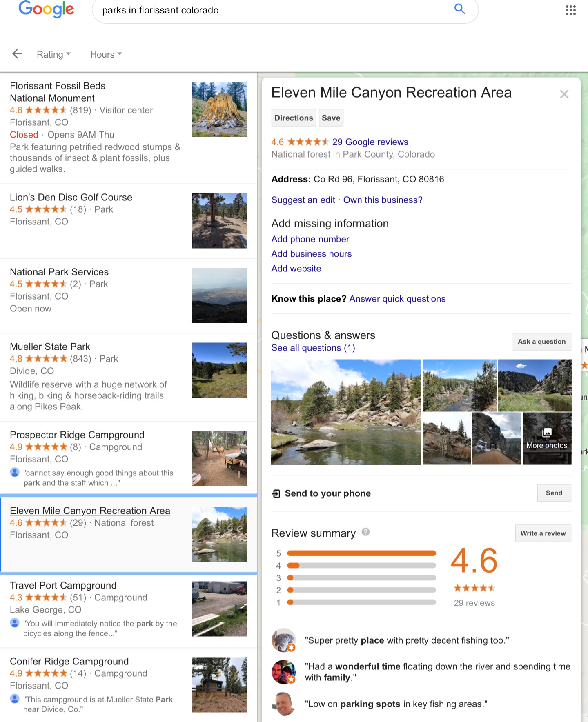Open the 29 Google reviews link
The image size is (588, 722).
coord(370,142)
